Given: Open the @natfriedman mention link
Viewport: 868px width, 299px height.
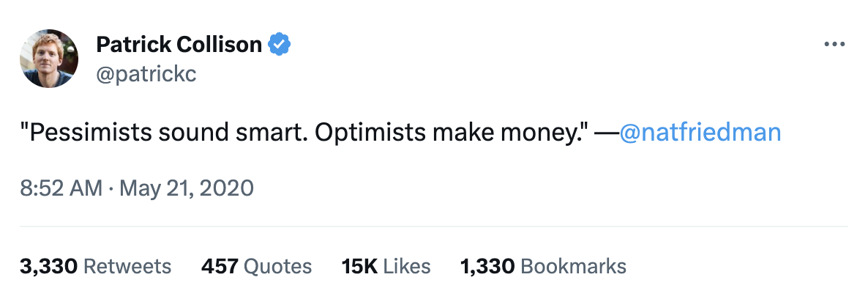Looking at the screenshot, I should point(700,133).
